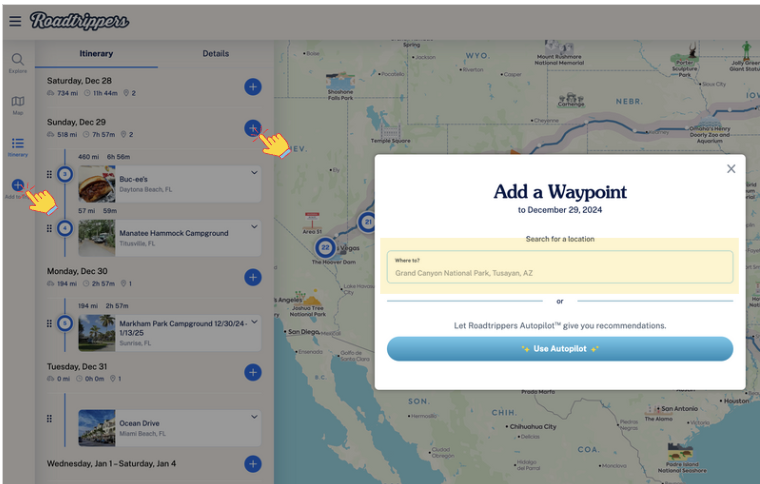Select the Itinerary sidebar icon

pyautogui.click(x=18, y=147)
